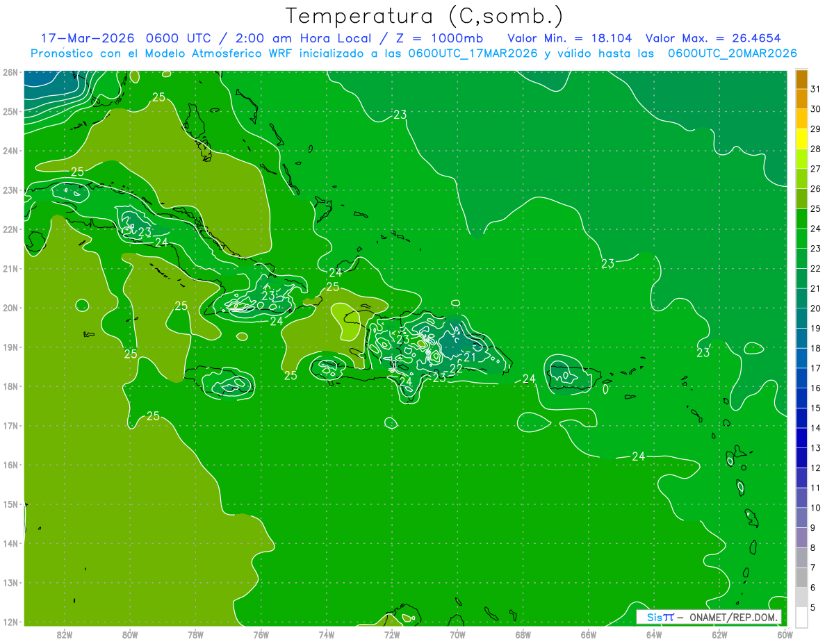Click the '62W' longitude axis label
Image resolution: width=834 pixels, height=644 pixels.
pyautogui.click(x=719, y=634)
